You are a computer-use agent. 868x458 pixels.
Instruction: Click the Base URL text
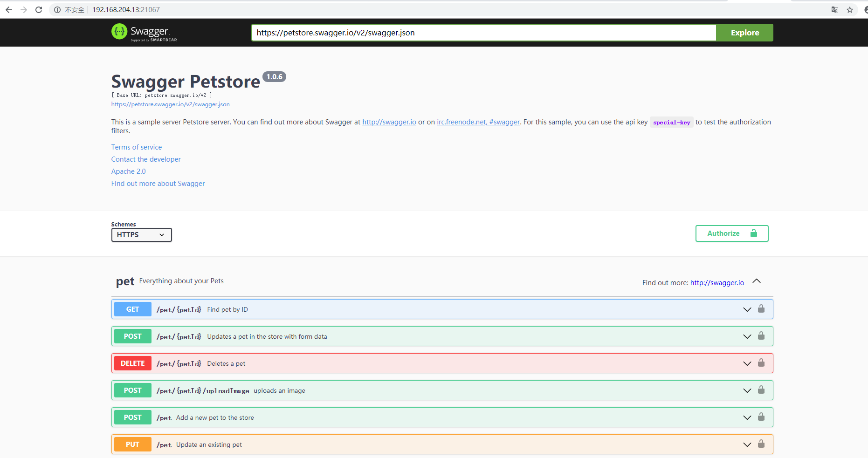[161, 95]
